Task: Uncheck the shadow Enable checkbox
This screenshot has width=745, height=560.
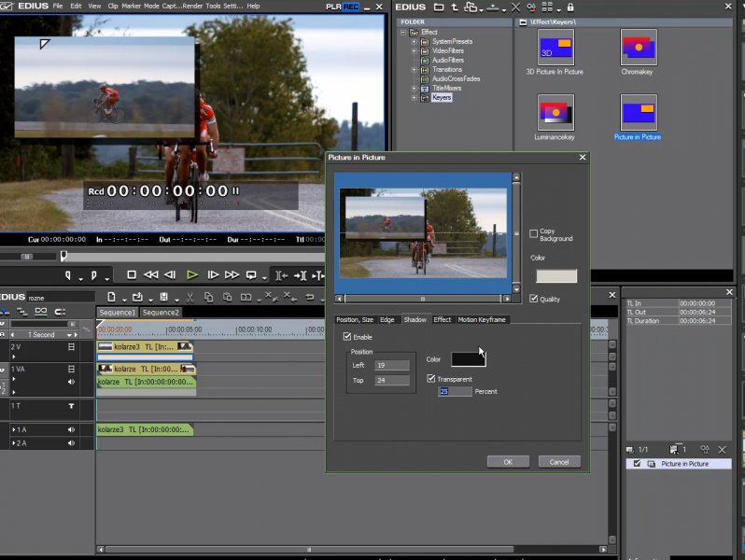Action: [347, 336]
